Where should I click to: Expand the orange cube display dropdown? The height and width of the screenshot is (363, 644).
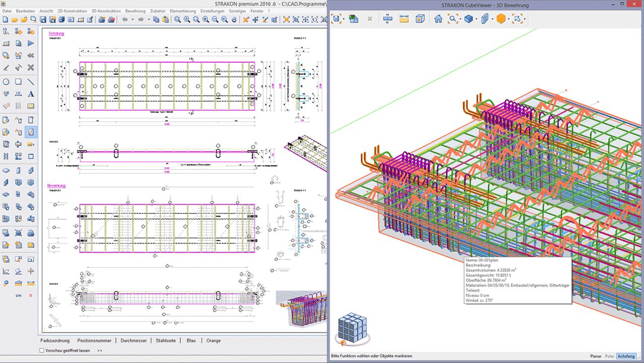pos(509,19)
